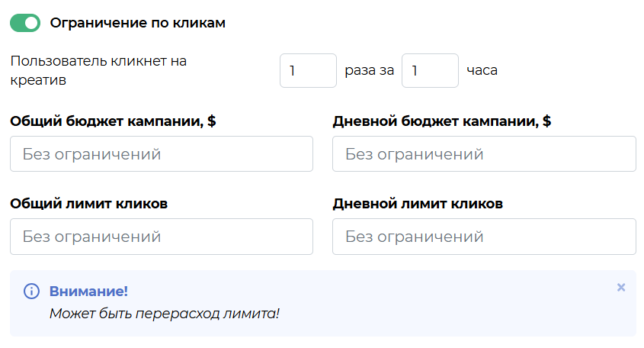
Task: Click the Общий лимит кликов label
Action: pos(88,204)
